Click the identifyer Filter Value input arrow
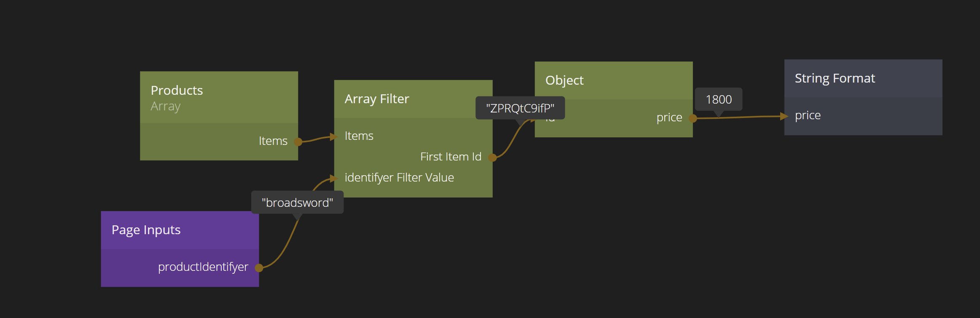Image resolution: width=980 pixels, height=318 pixels. point(334,178)
